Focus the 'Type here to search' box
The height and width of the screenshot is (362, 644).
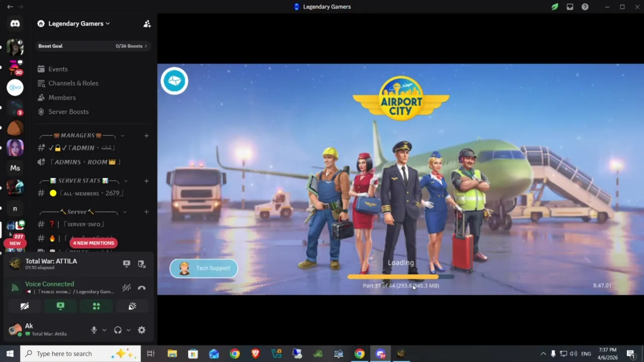(x=80, y=353)
